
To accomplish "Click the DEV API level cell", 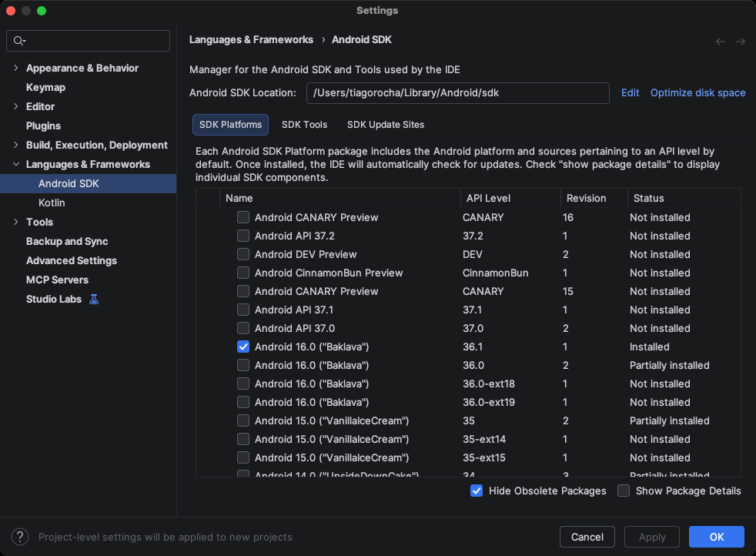I will pos(473,254).
